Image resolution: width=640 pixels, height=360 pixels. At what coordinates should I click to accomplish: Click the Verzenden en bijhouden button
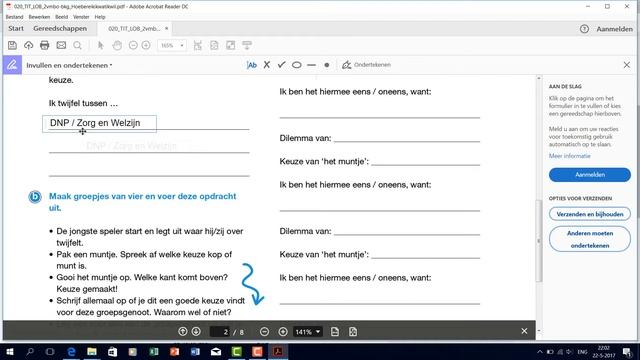(590, 214)
